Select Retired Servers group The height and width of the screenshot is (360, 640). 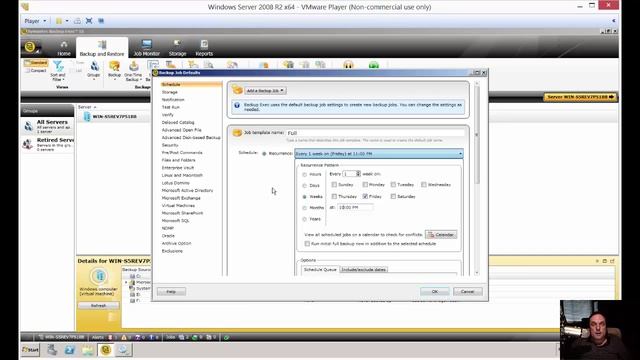pos(48,144)
